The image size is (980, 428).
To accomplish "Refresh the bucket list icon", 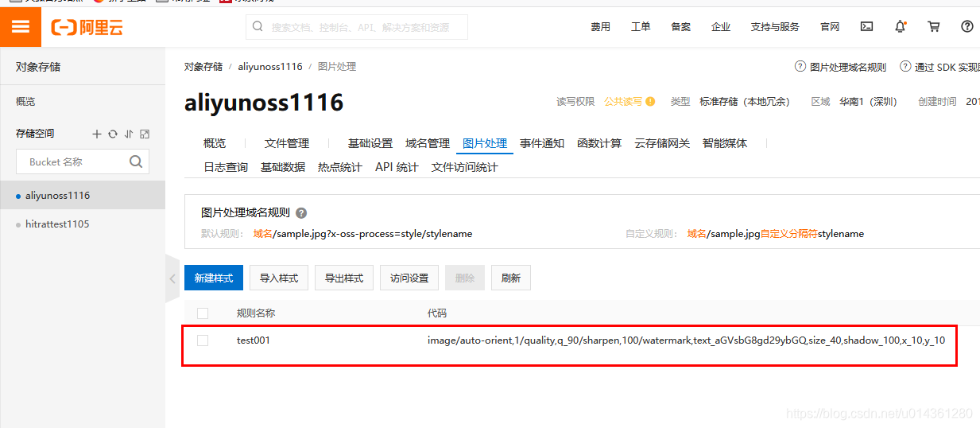I will (x=113, y=134).
